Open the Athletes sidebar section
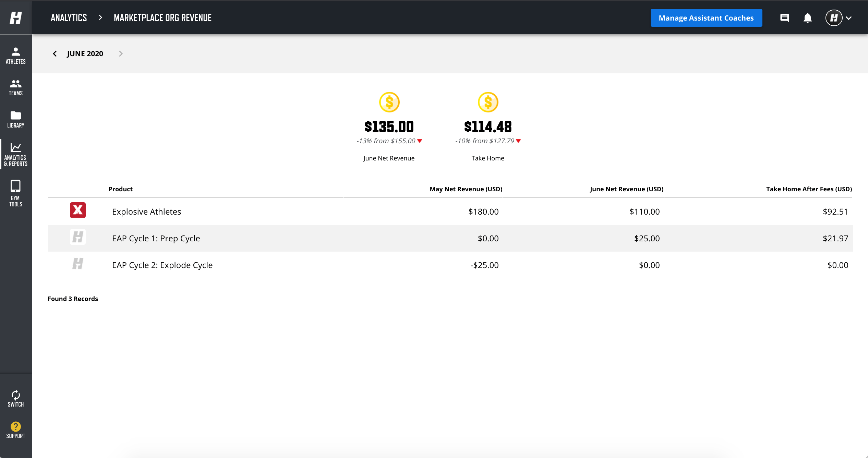Image resolution: width=868 pixels, height=458 pixels. 16,56
